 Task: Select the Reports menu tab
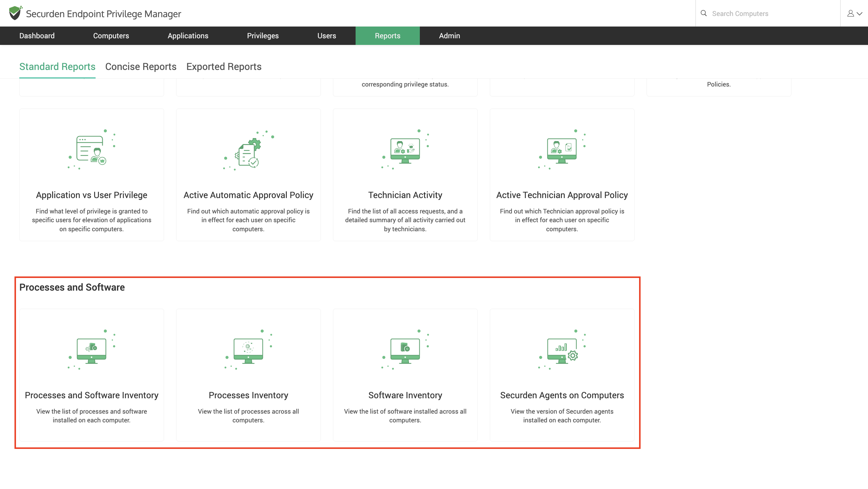(x=388, y=36)
